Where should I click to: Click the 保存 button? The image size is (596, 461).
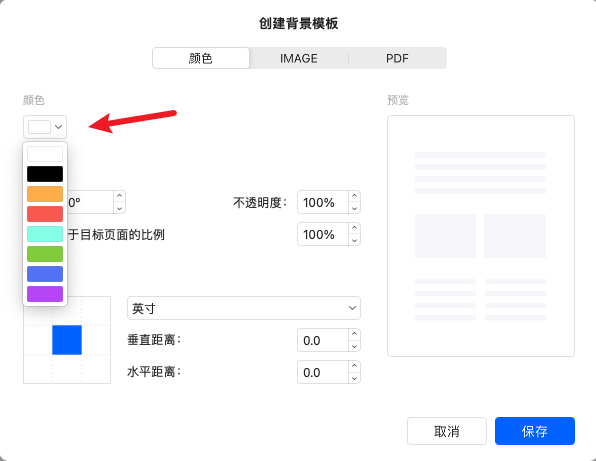tap(534, 431)
